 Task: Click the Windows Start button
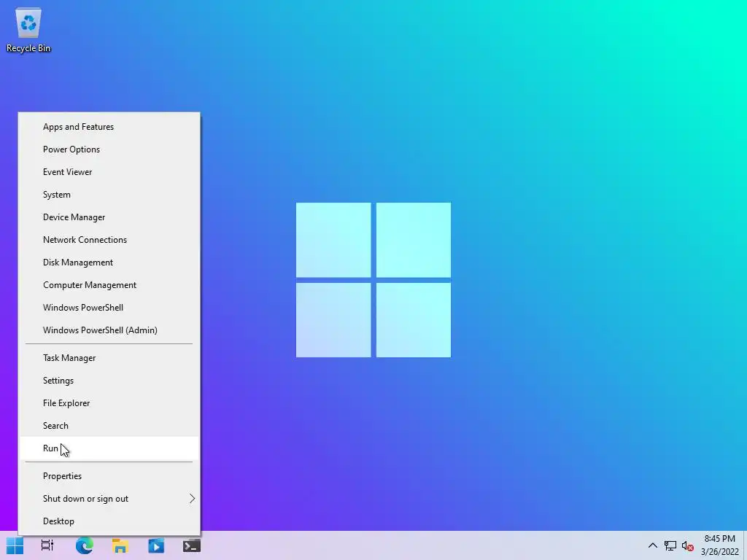click(x=15, y=545)
